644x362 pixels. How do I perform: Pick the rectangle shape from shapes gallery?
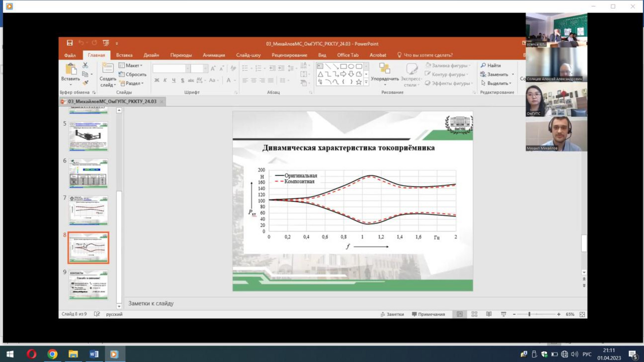coord(343,66)
